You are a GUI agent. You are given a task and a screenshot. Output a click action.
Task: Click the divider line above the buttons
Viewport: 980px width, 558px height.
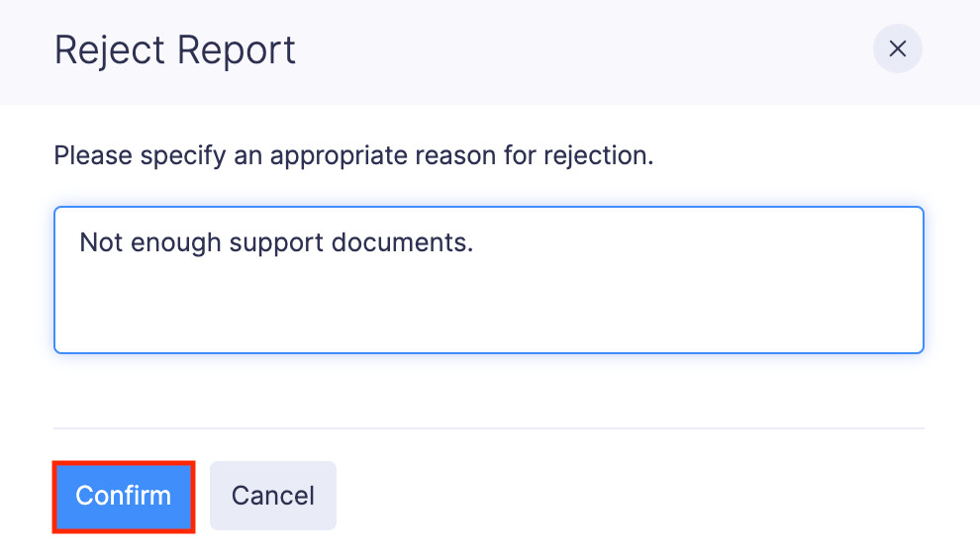pyautogui.click(x=488, y=428)
